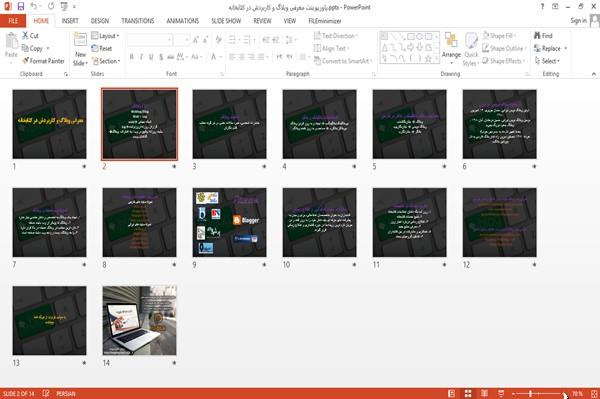The height and width of the screenshot is (399, 600).
Task: Play transition star icon under slide 2
Action: (x=174, y=166)
